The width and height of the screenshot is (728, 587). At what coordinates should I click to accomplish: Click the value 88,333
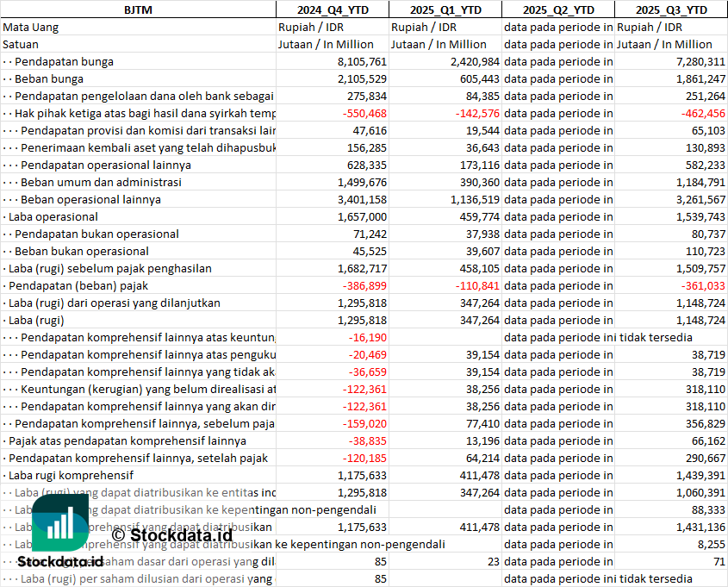point(708,509)
